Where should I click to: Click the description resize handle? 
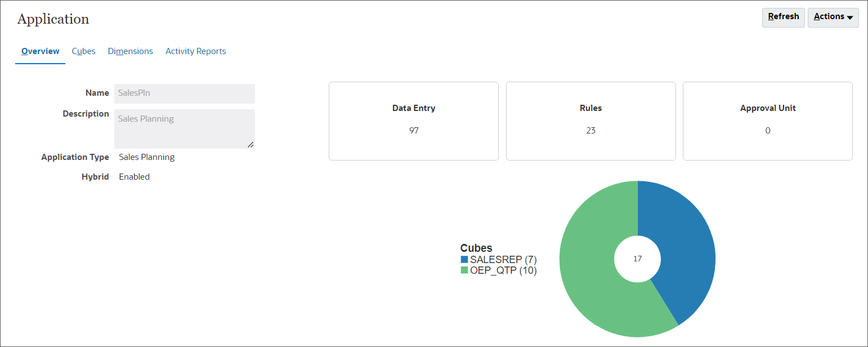250,145
